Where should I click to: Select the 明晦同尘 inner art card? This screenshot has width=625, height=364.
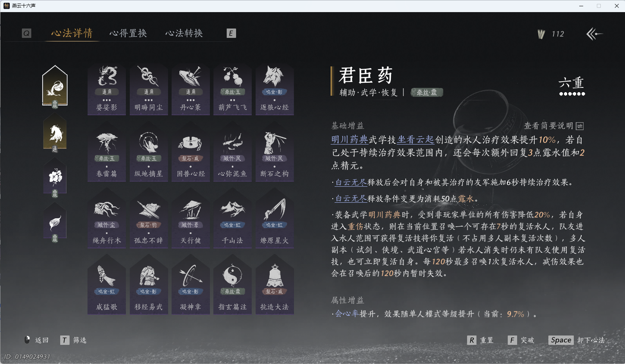click(149, 89)
